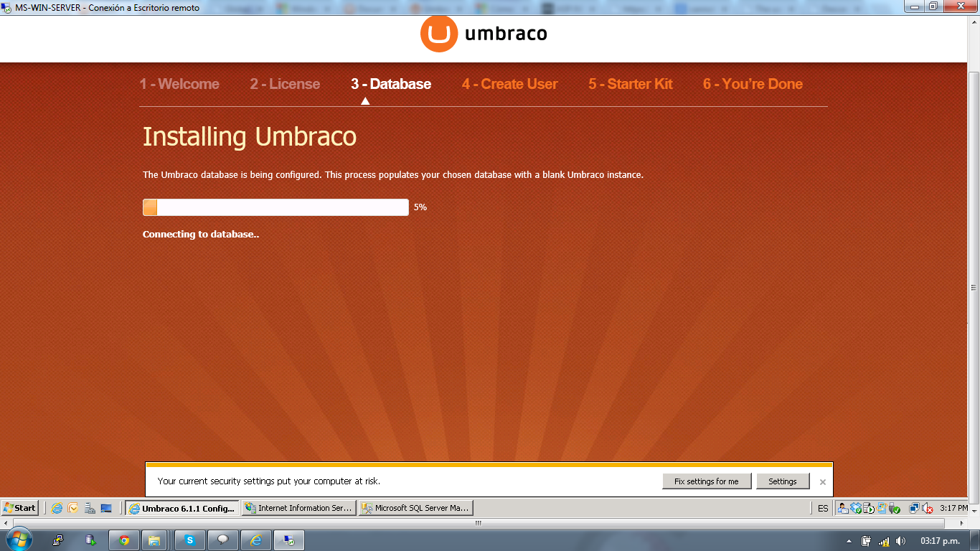
Task: Switch to Microsoft SQL Server Management taskbar window
Action: pos(416,508)
